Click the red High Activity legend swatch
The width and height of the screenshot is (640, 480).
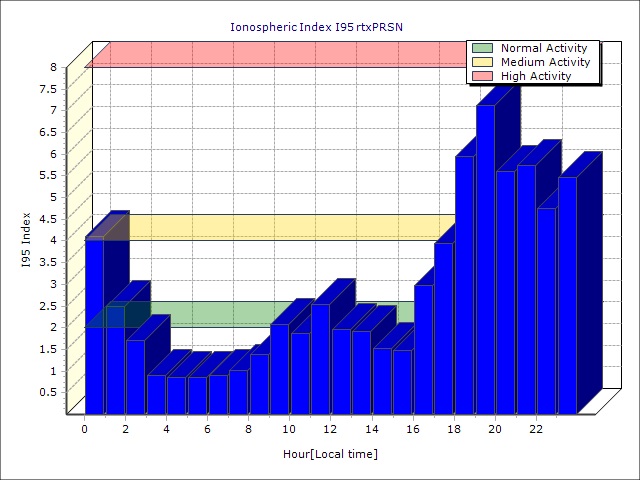(x=482, y=76)
